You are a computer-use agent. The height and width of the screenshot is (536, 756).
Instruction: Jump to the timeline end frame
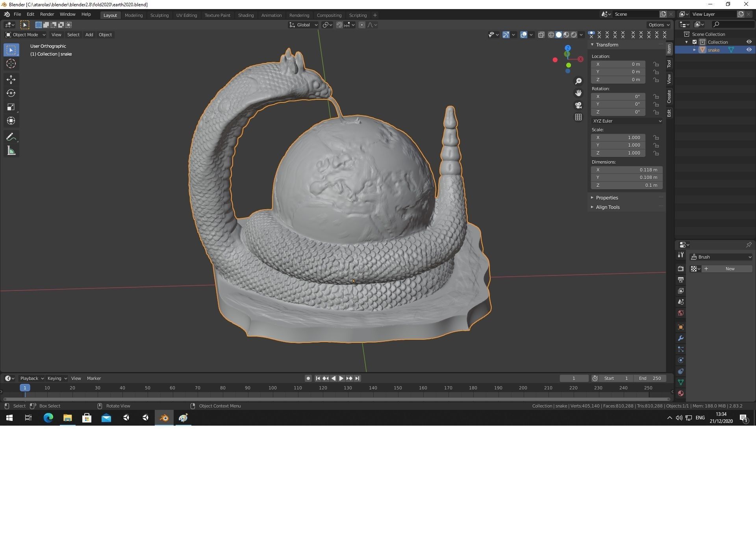coord(358,378)
